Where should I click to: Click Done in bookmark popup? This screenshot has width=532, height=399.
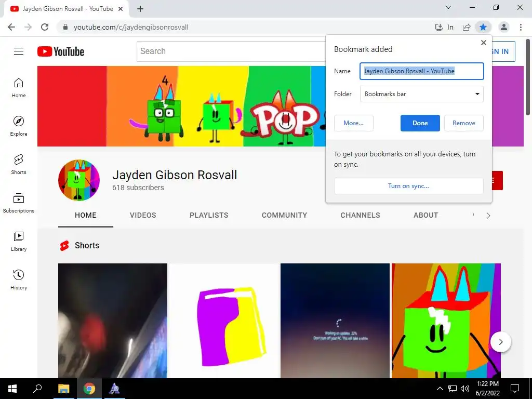pyautogui.click(x=420, y=123)
